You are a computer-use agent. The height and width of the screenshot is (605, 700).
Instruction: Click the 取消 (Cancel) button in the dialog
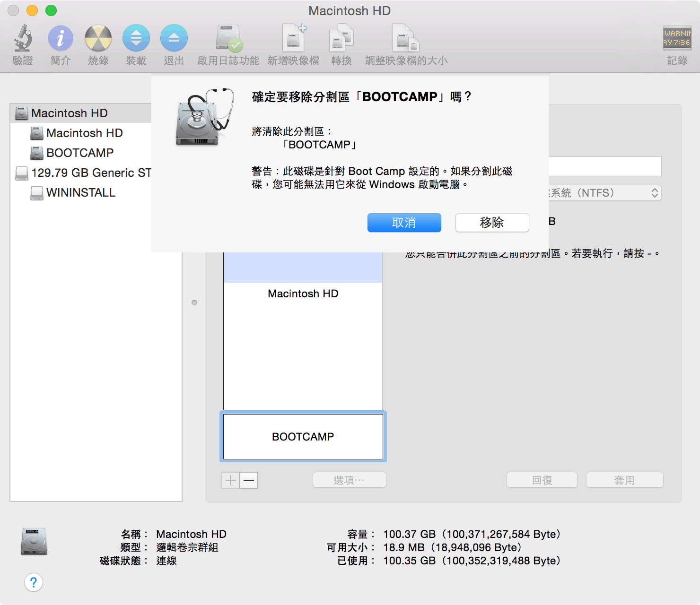point(404,223)
